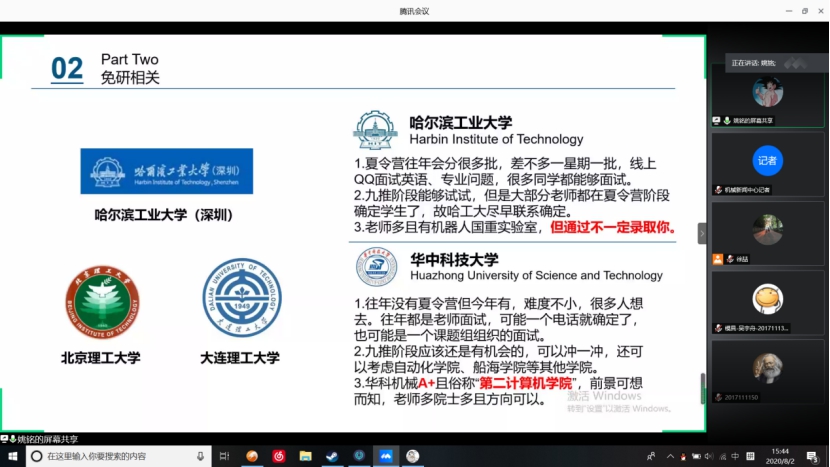Select the 姚铭 screen-sharing participant avatar
Screen dimensions: 830x467
(x=768, y=92)
